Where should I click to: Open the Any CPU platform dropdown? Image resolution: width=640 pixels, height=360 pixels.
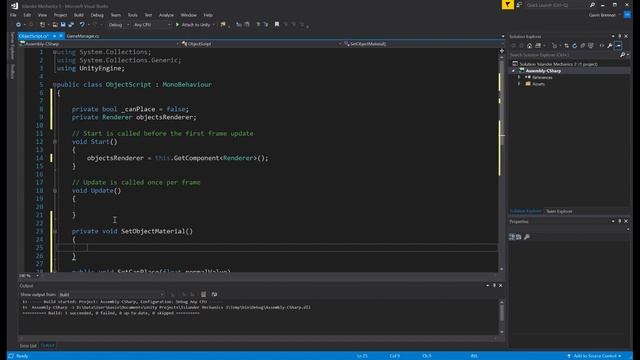(x=152, y=25)
